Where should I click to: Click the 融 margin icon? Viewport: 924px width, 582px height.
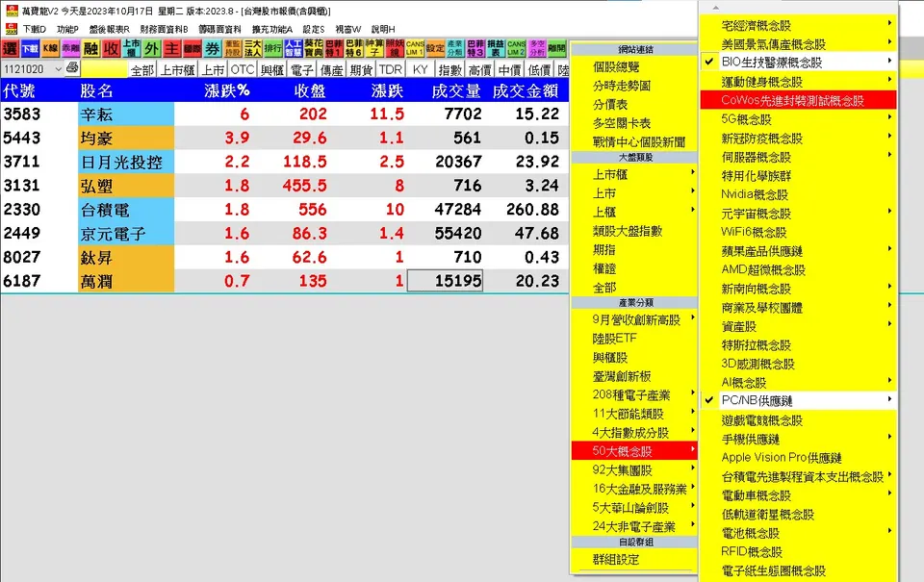(90, 48)
